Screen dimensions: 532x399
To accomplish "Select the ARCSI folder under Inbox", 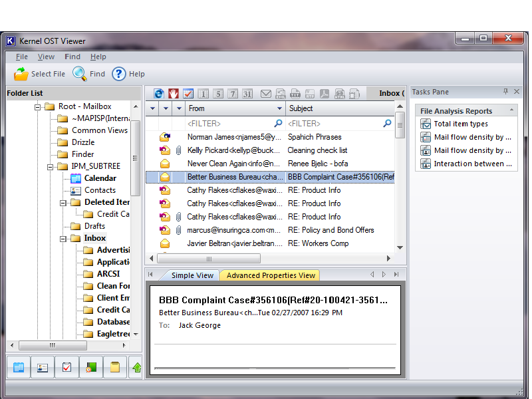I will tap(108, 274).
